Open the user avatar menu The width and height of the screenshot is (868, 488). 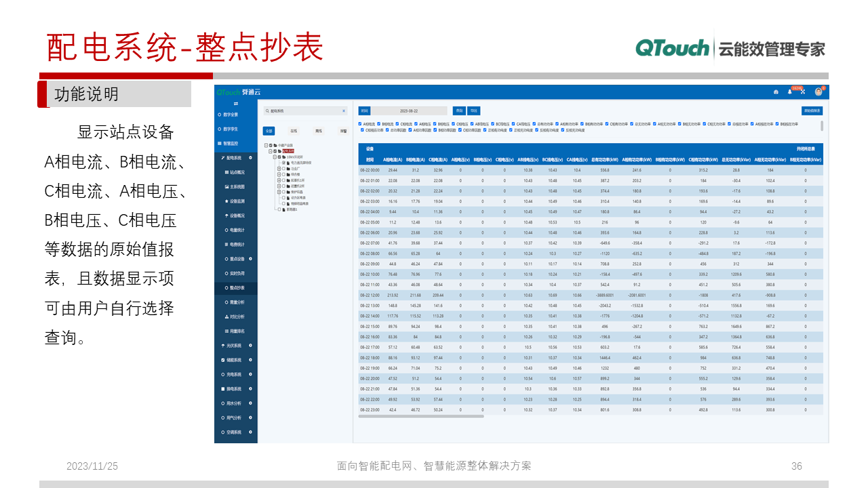[x=818, y=91]
